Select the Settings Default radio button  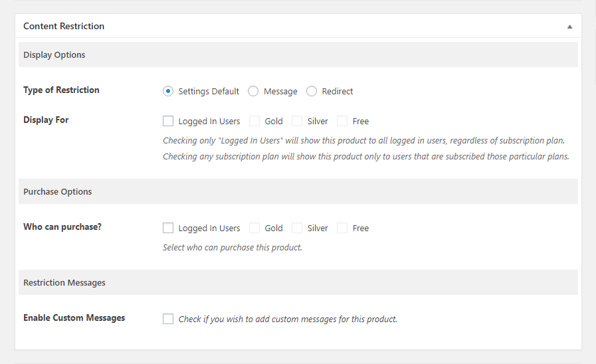168,91
